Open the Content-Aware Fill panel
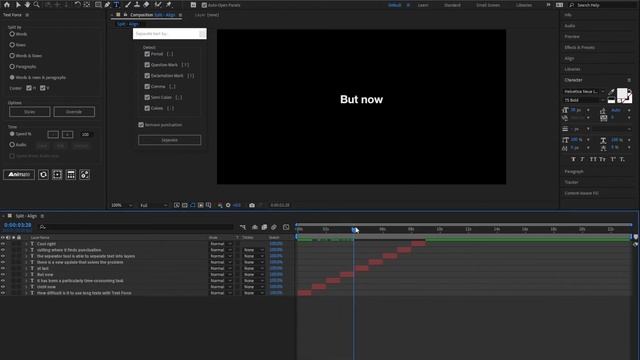 582,193
